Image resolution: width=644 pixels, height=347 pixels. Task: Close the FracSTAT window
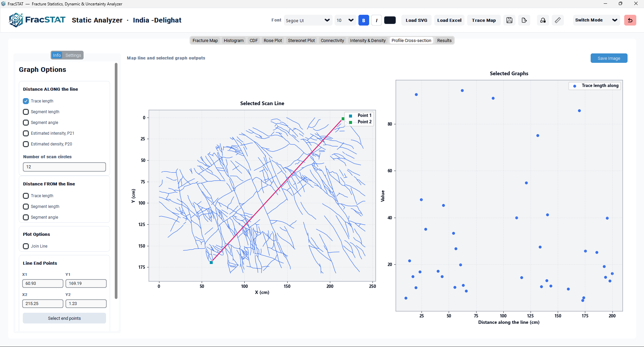point(636,4)
